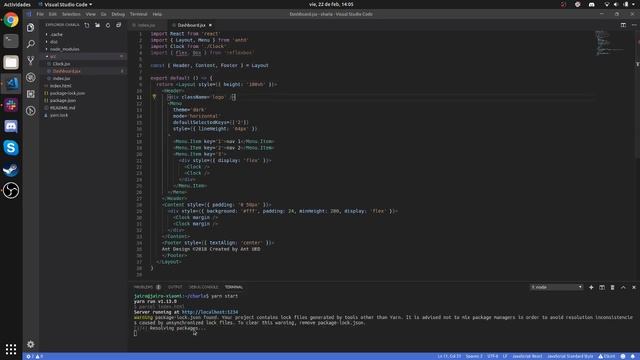Click the UTF-8 encoding in status bar
The width and height of the screenshot is (640, 360).
[x=493, y=356]
